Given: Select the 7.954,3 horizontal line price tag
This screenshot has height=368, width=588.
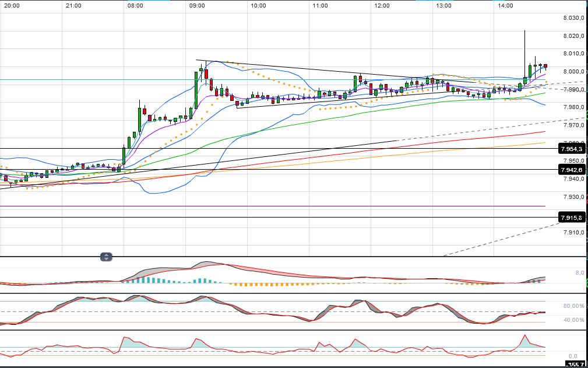Looking at the screenshot, I should pyautogui.click(x=572, y=149).
